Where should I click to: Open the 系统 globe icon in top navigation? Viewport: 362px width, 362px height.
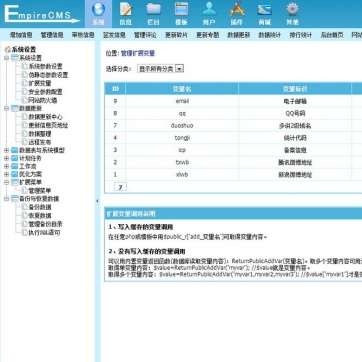(98, 10)
